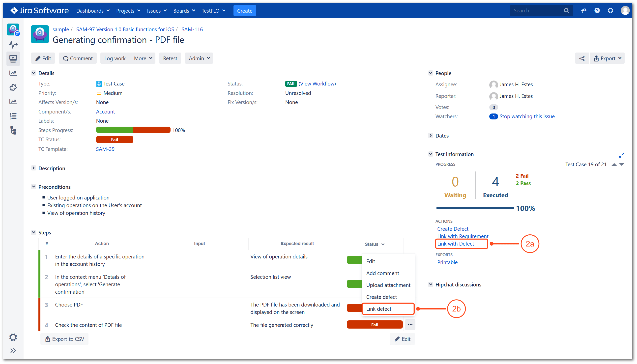
Task: Open the numbered list issues icon in sidebar
Action: [13, 116]
